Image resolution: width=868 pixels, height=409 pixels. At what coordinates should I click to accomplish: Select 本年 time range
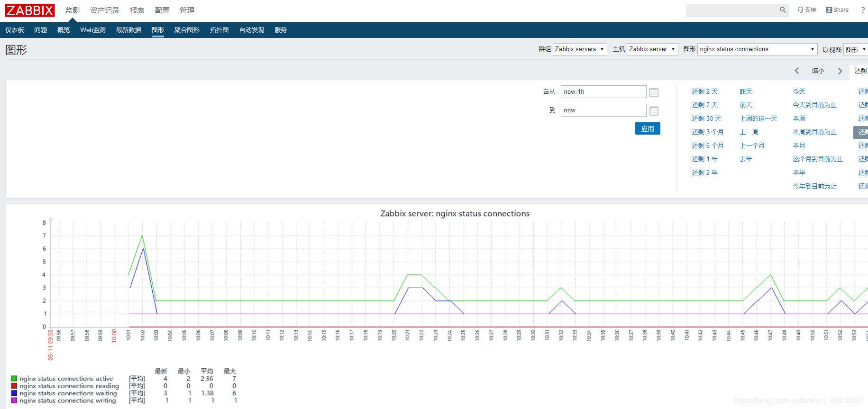coord(799,173)
